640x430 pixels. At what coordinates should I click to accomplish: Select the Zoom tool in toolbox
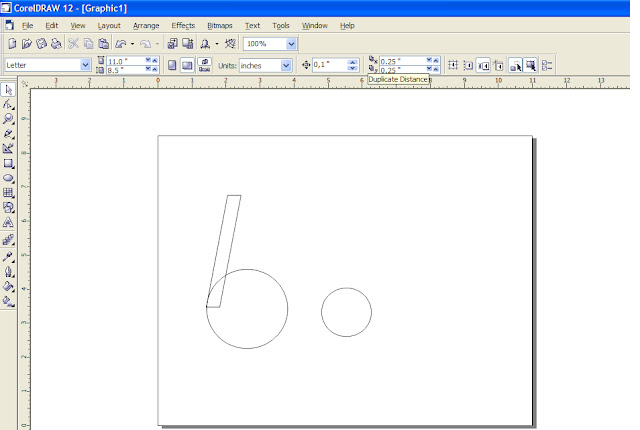point(8,119)
